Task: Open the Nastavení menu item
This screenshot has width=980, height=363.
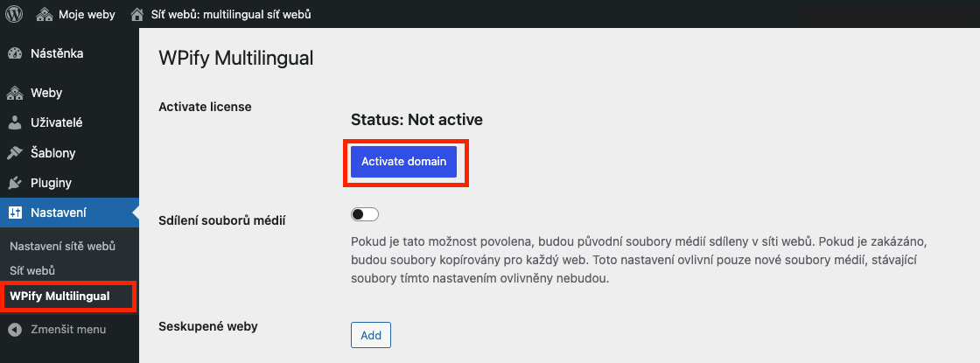Action: (59, 213)
